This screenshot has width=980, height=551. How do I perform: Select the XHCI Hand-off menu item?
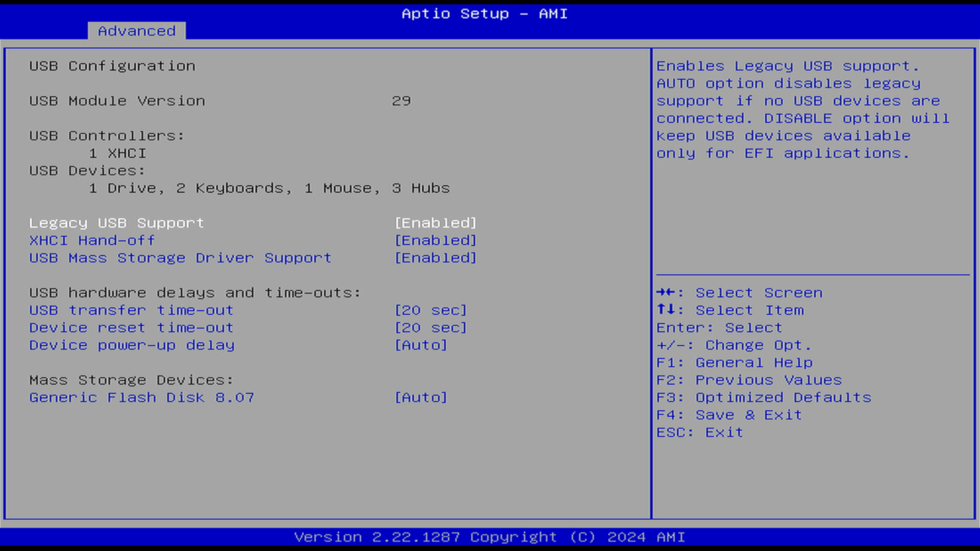click(92, 240)
